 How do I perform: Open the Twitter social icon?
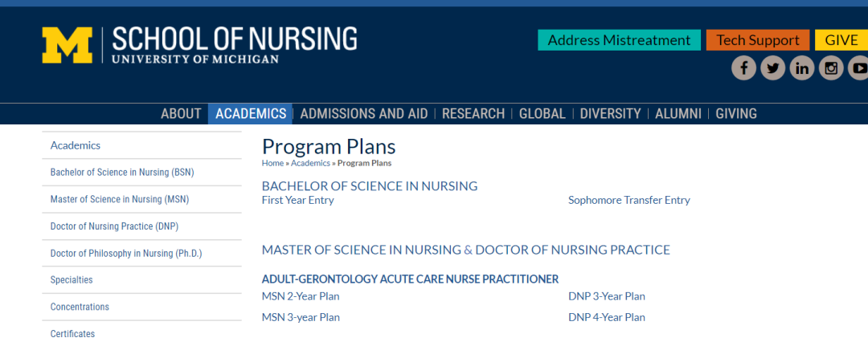click(x=773, y=68)
